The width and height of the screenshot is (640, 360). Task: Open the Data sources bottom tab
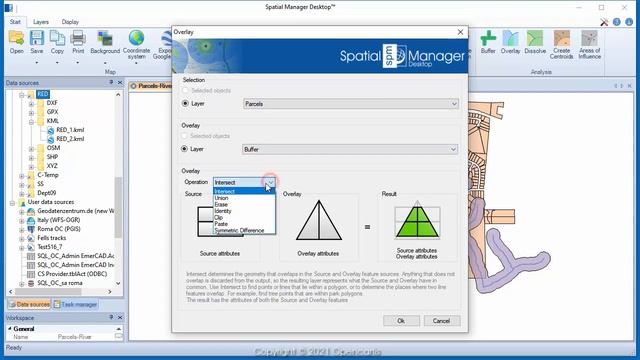pos(29,304)
